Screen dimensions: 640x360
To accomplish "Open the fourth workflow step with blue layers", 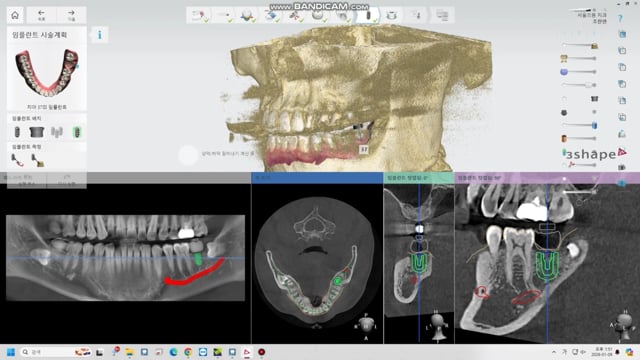I will pos(271,16).
